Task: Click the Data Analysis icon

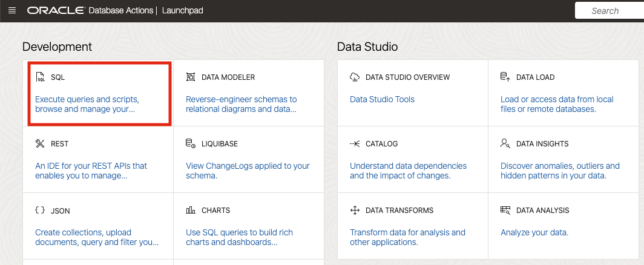Action: 505,211
